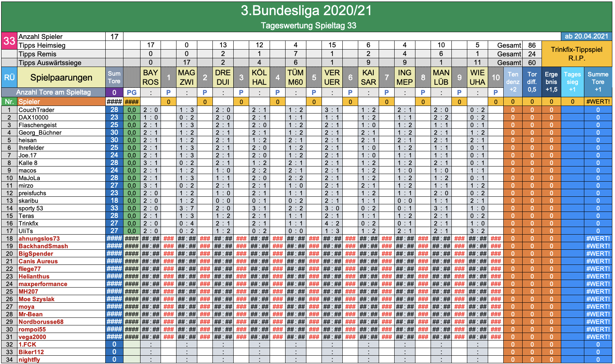Select red player name maxperformance
The height and width of the screenshot is (364, 615).
43,284
